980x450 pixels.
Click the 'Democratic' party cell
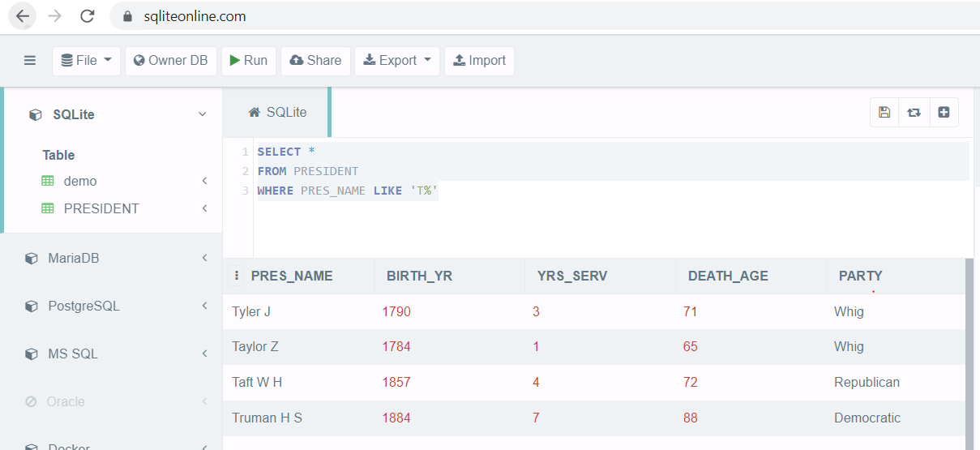coord(867,418)
